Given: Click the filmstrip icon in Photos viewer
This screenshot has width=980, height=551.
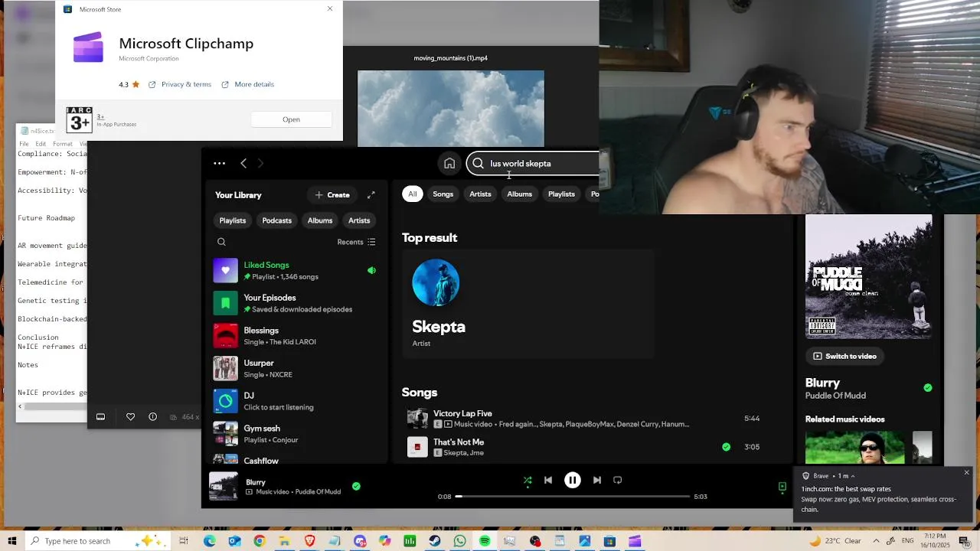Looking at the screenshot, I should (x=100, y=417).
